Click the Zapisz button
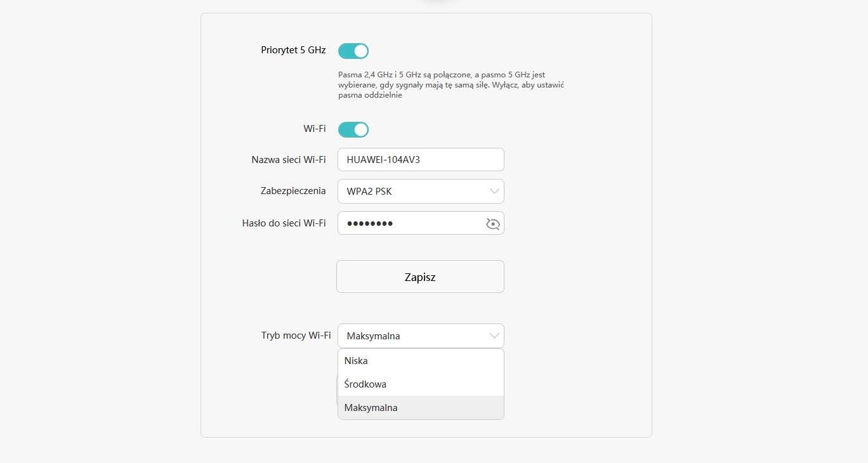 point(420,277)
